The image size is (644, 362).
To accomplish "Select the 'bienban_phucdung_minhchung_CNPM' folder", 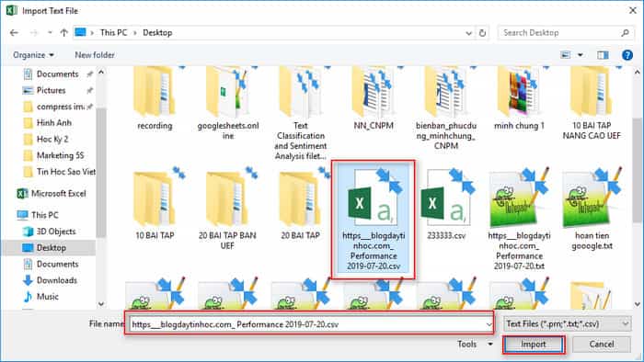I will [446, 108].
